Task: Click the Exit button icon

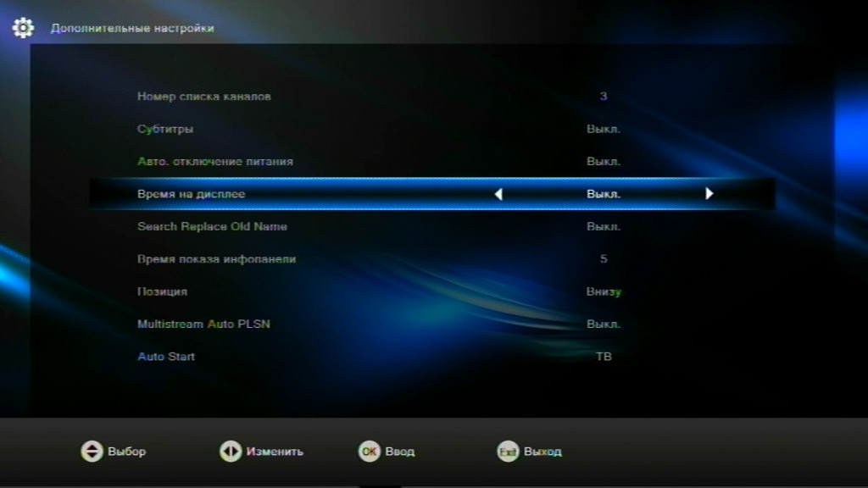Action: coord(508,452)
